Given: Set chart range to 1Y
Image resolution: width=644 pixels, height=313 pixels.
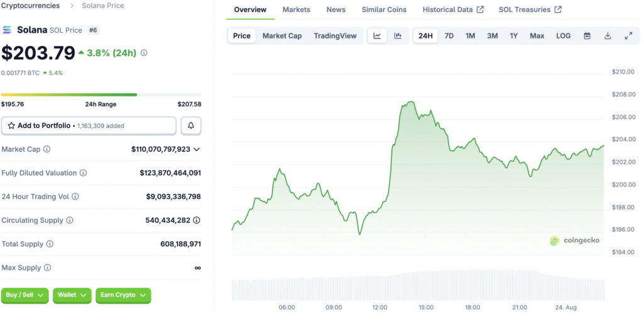Looking at the screenshot, I should (514, 36).
